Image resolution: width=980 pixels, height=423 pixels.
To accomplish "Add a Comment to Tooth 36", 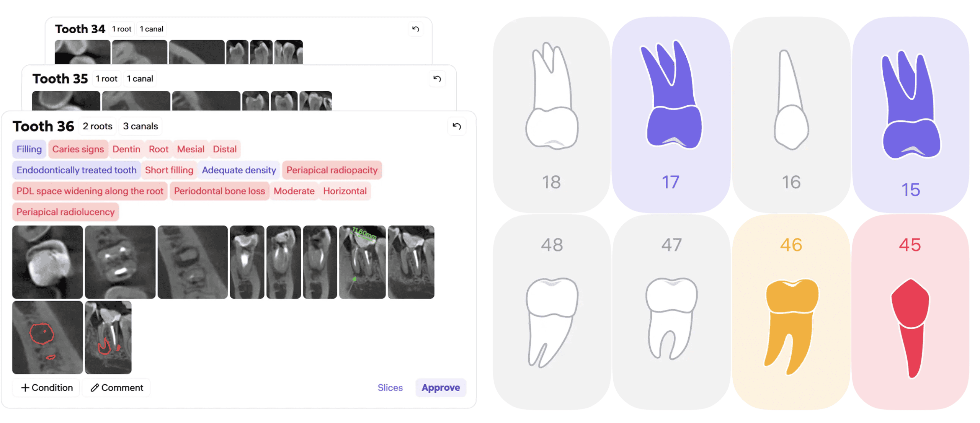I will point(116,388).
